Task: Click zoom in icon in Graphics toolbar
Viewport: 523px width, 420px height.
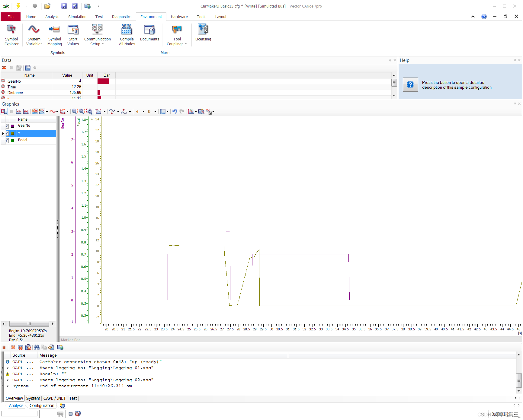Action: (x=82, y=112)
